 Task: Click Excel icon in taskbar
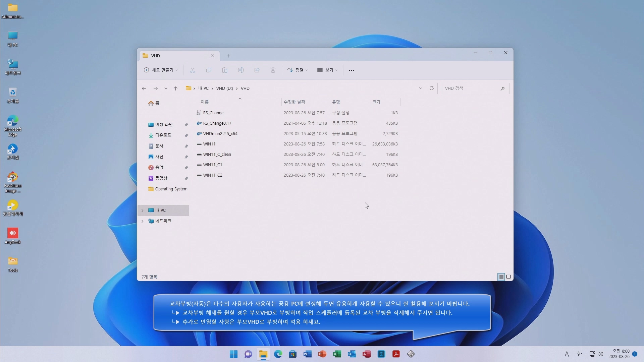[x=337, y=354]
